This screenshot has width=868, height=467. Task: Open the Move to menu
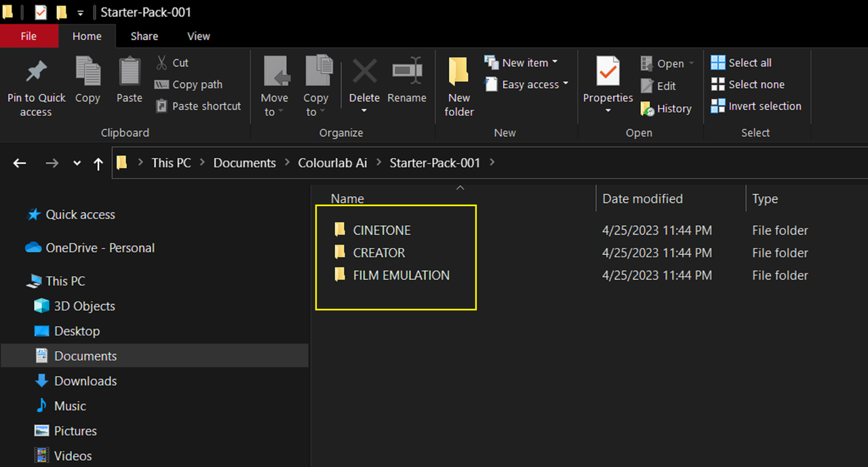coord(275,87)
